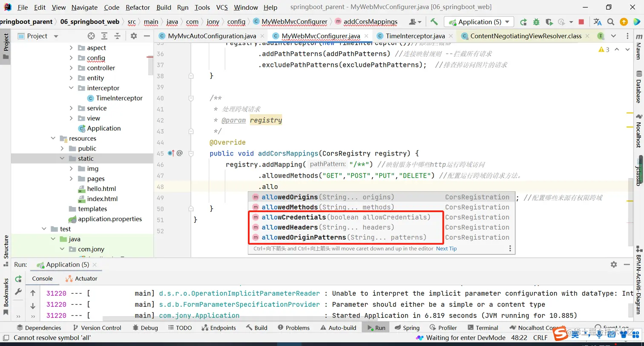This screenshot has height=346, width=644.
Task: Switch to the Console tab
Action: (43, 279)
